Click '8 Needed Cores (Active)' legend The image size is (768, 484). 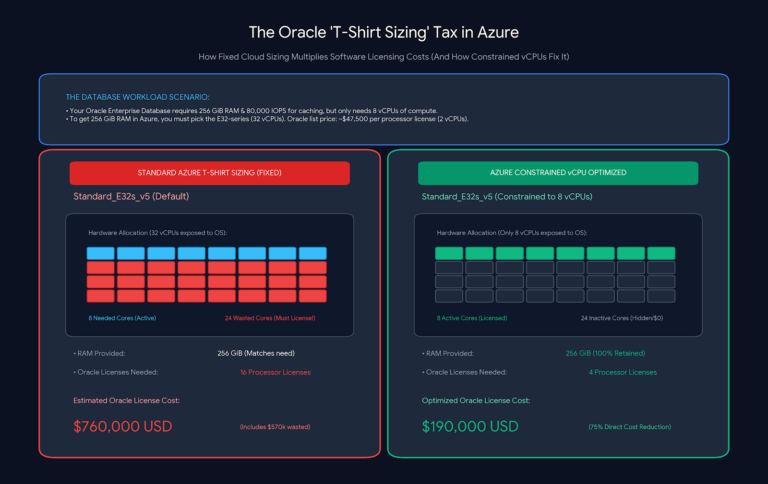122,318
